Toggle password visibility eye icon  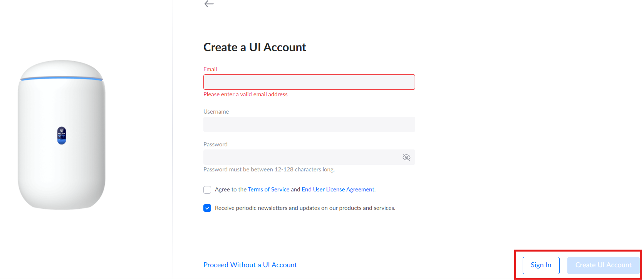pos(406,157)
